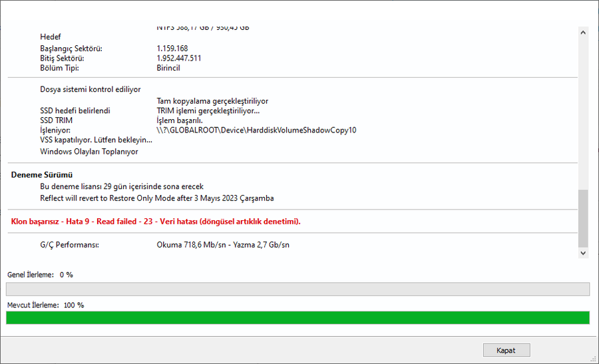Click the 'SSD TRIM' label
The height and width of the screenshot is (364, 599).
[x=56, y=120]
